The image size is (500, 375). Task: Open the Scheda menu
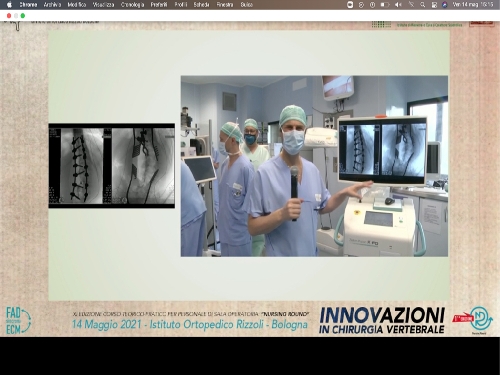[201, 5]
